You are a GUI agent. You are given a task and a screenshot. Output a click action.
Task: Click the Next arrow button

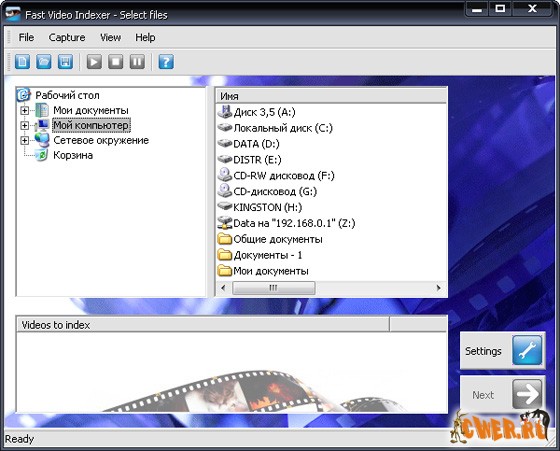pyautogui.click(x=502, y=394)
